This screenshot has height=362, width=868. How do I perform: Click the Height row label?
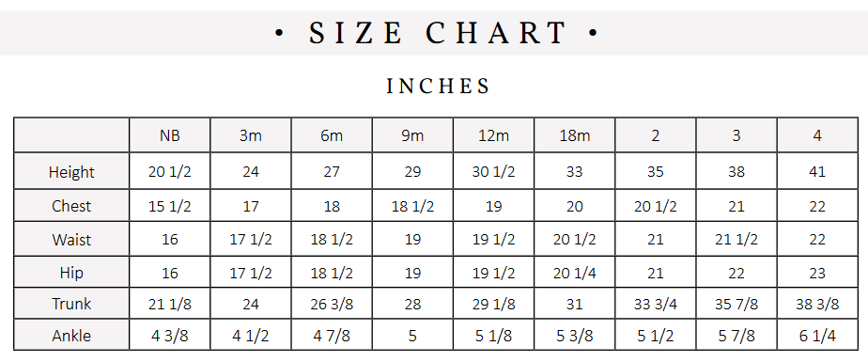tap(71, 172)
